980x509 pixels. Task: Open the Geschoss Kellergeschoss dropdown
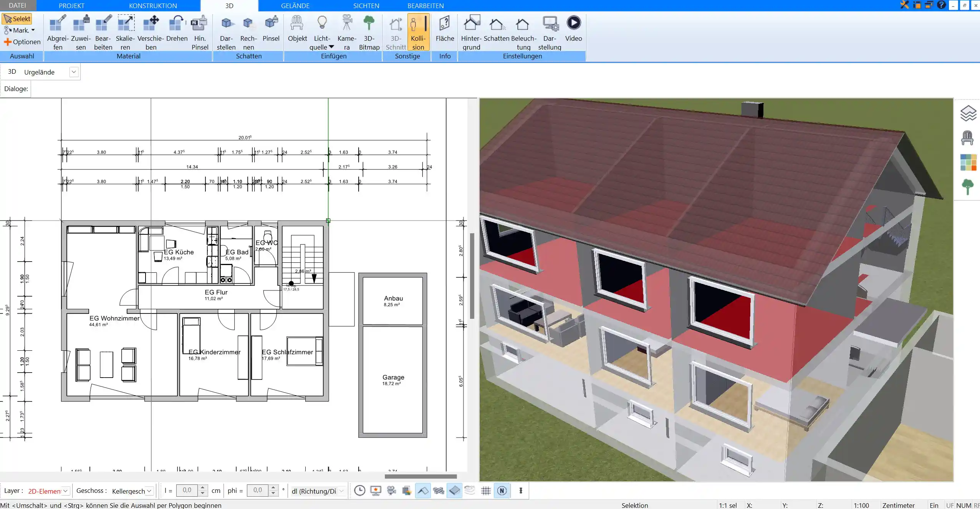tap(149, 491)
